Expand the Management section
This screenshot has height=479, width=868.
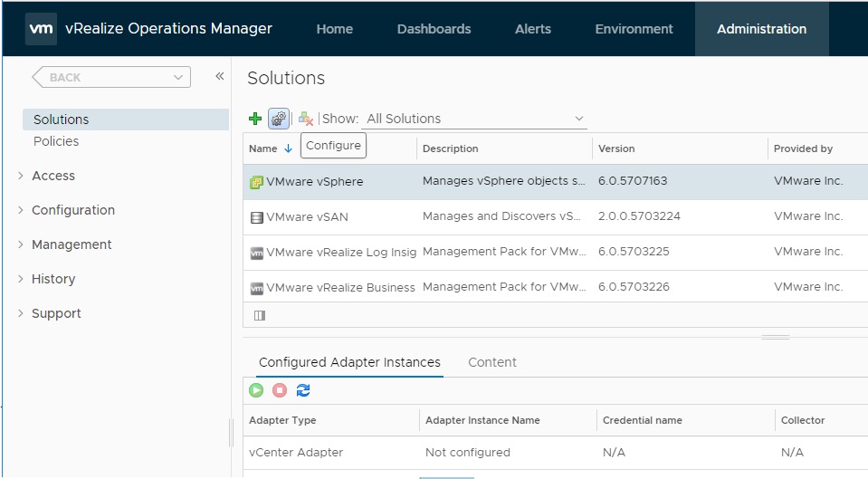coord(21,244)
